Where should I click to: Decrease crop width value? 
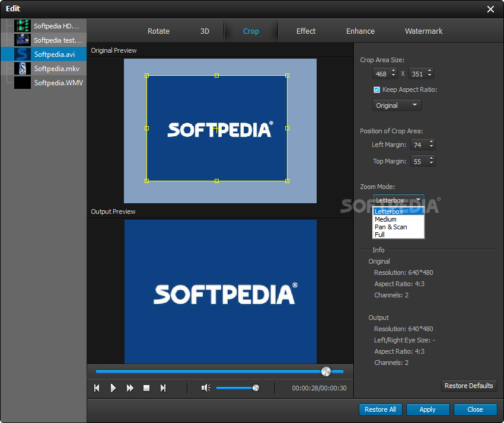coord(394,76)
